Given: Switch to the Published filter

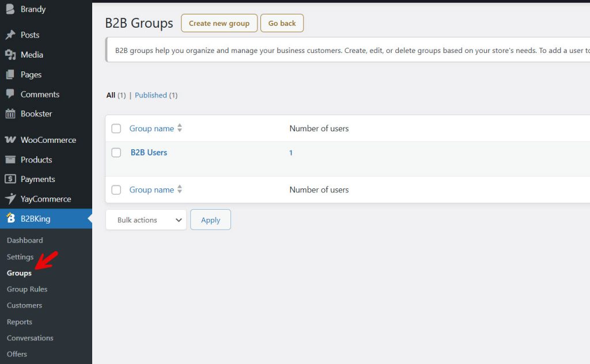Looking at the screenshot, I should pos(151,95).
